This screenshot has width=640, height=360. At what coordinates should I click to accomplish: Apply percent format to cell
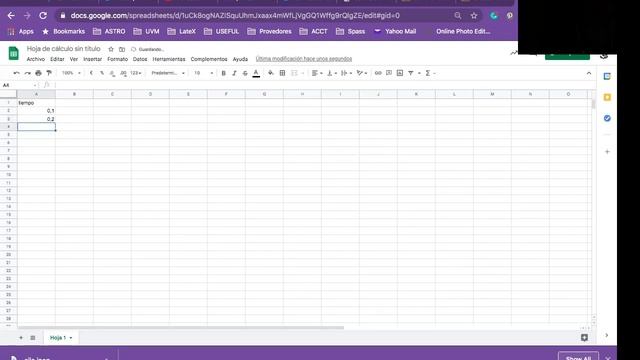click(x=102, y=73)
